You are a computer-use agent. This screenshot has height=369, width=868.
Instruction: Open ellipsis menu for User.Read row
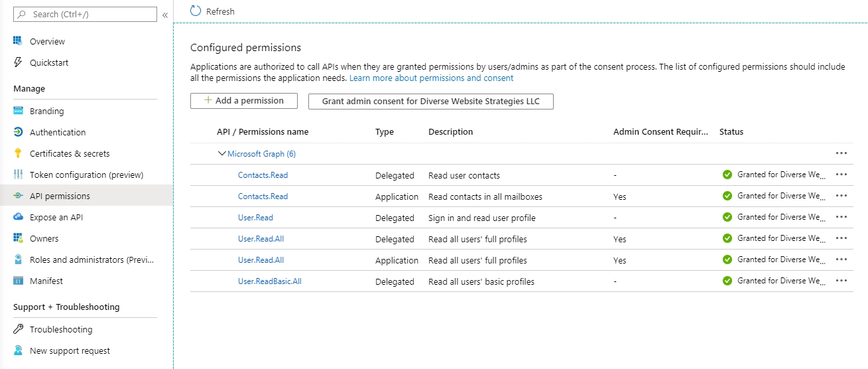841,217
